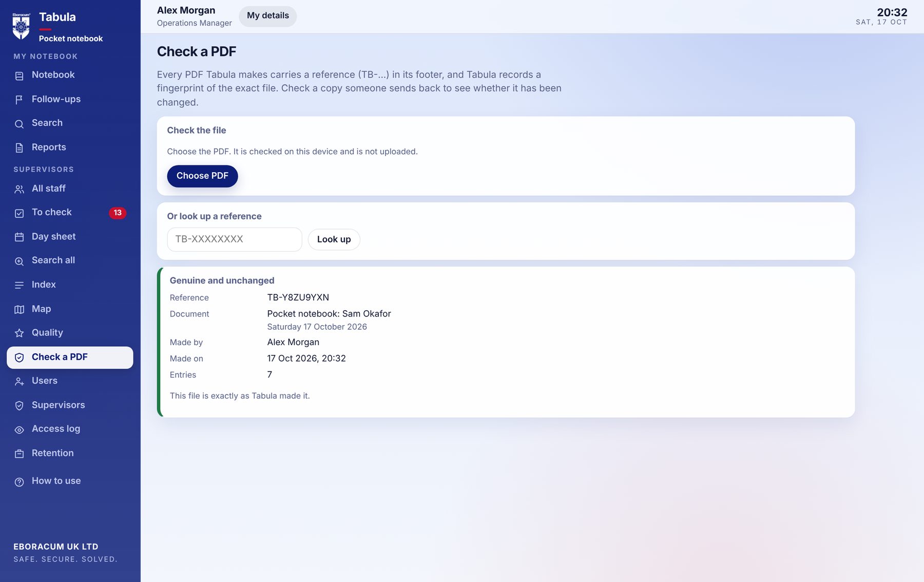This screenshot has width=924, height=582.
Task: Click the Made by value Alex Morgan
Action: [293, 342]
